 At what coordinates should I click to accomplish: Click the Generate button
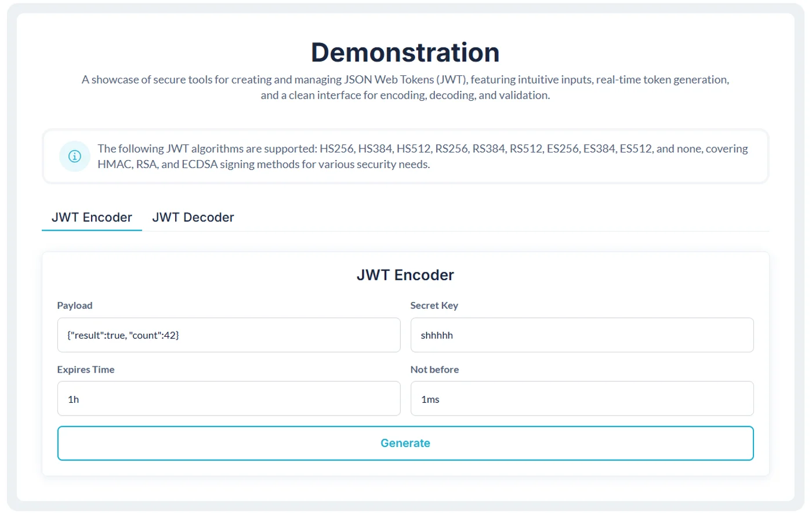pos(405,443)
